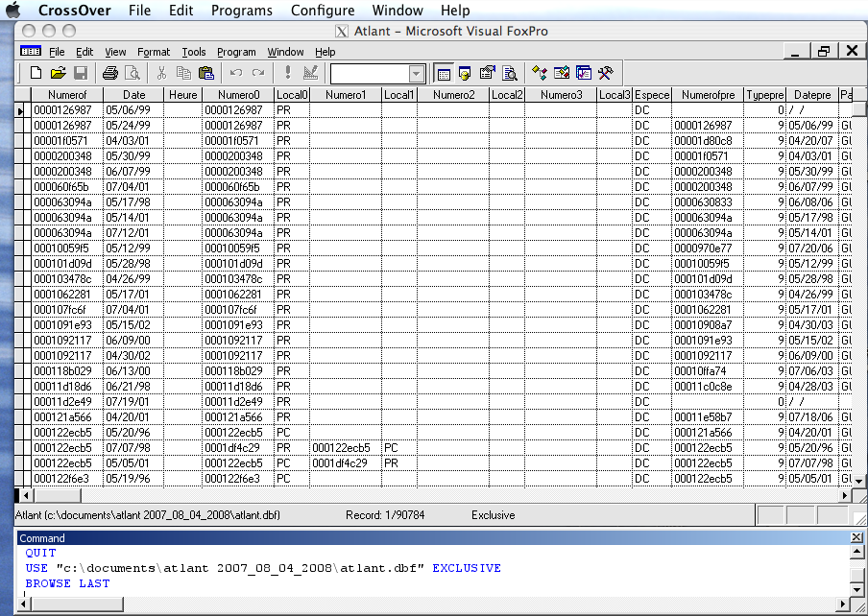This screenshot has height=616, width=868.
Task: Toggle the Command Window toolbar icon
Action: [443, 73]
